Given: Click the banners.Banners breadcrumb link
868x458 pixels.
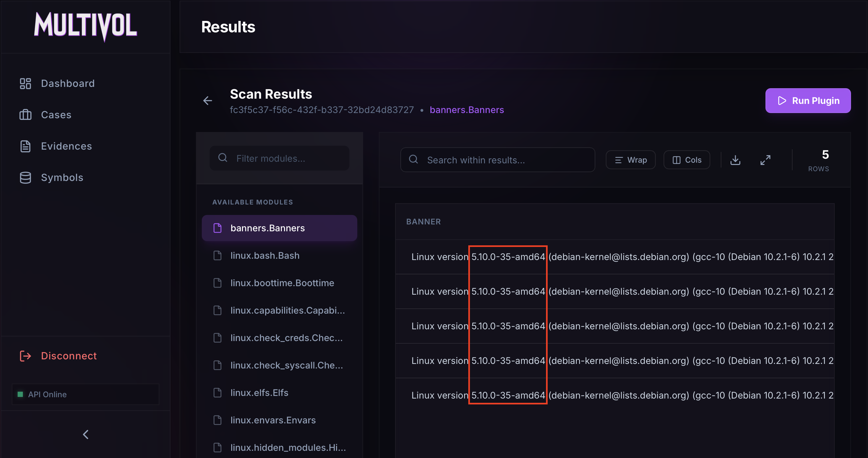Looking at the screenshot, I should point(467,110).
